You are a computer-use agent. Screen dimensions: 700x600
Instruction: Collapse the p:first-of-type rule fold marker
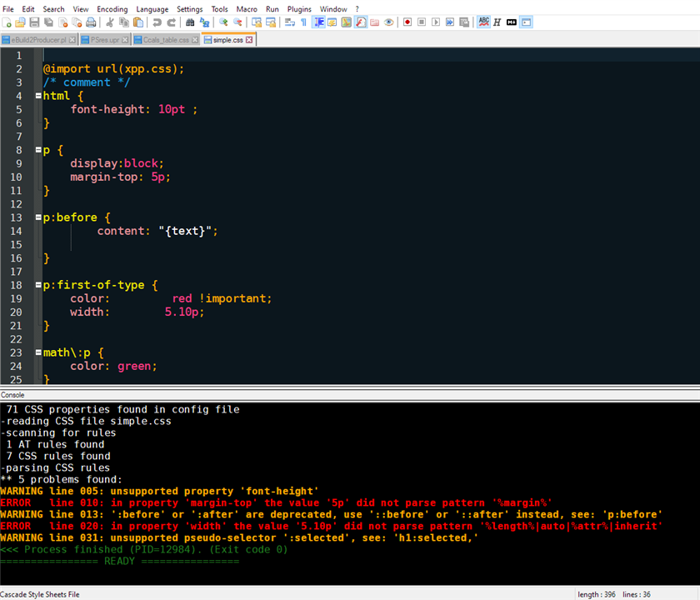coord(38,285)
